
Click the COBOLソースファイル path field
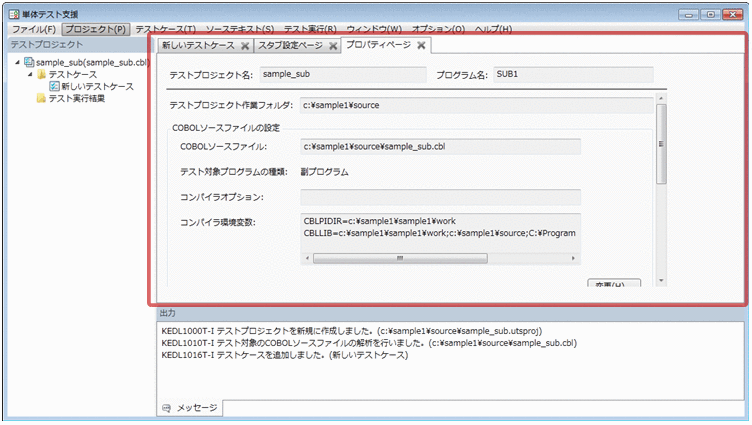point(440,146)
